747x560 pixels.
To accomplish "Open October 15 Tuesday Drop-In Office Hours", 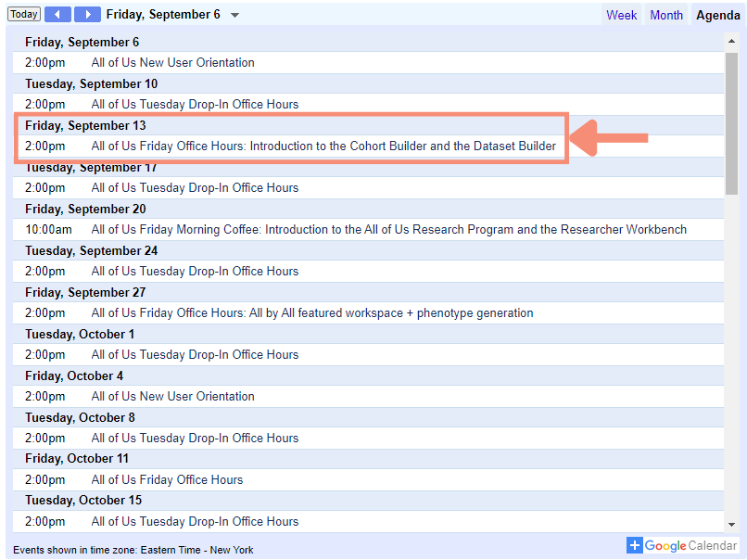I will click(195, 521).
